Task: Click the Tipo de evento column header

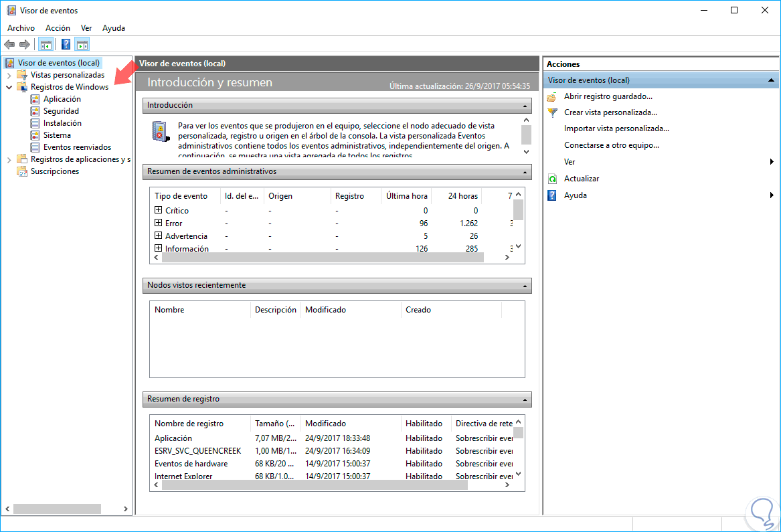Action: coord(185,196)
